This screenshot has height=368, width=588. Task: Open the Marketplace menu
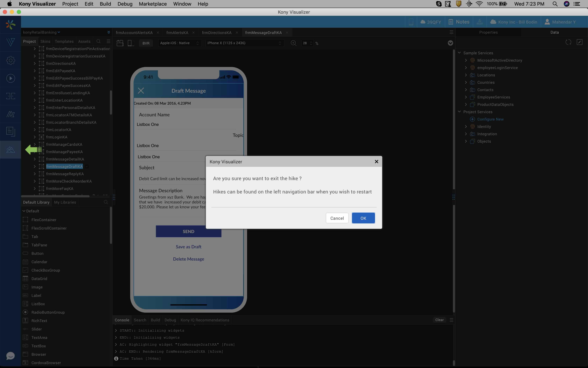click(153, 4)
